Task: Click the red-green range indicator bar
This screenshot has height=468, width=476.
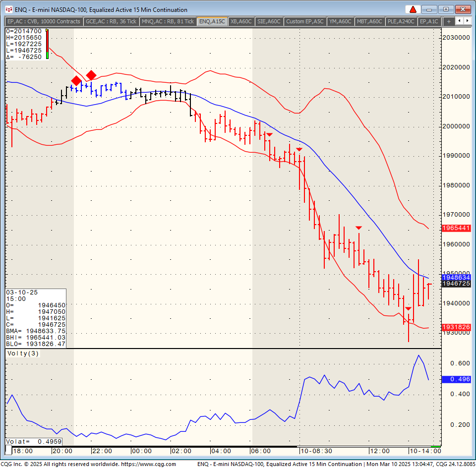Action: (x=47, y=44)
